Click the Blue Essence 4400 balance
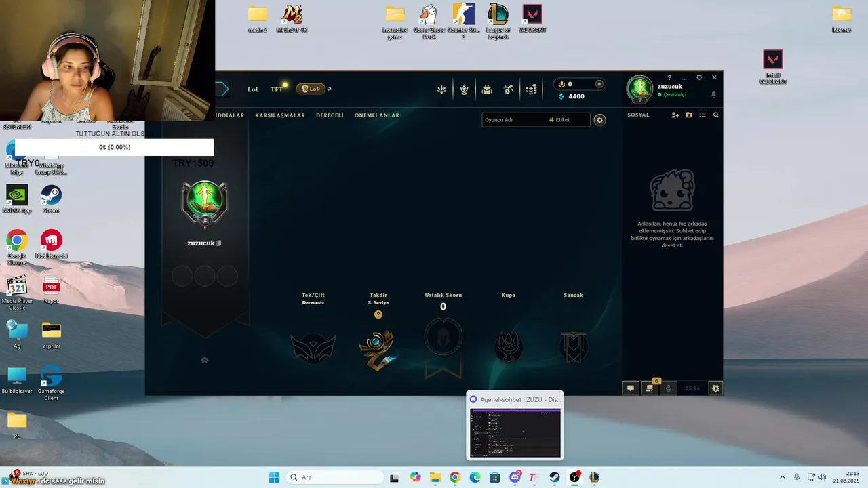 [571, 96]
